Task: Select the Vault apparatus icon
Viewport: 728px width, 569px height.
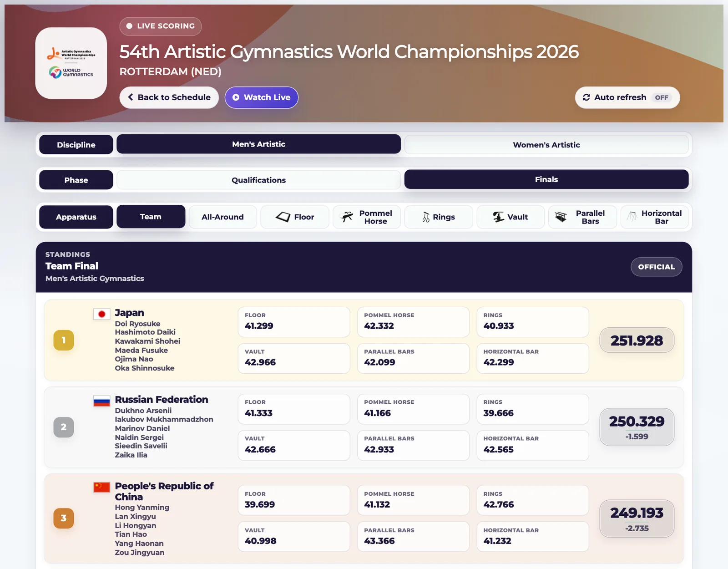Action: click(x=499, y=217)
